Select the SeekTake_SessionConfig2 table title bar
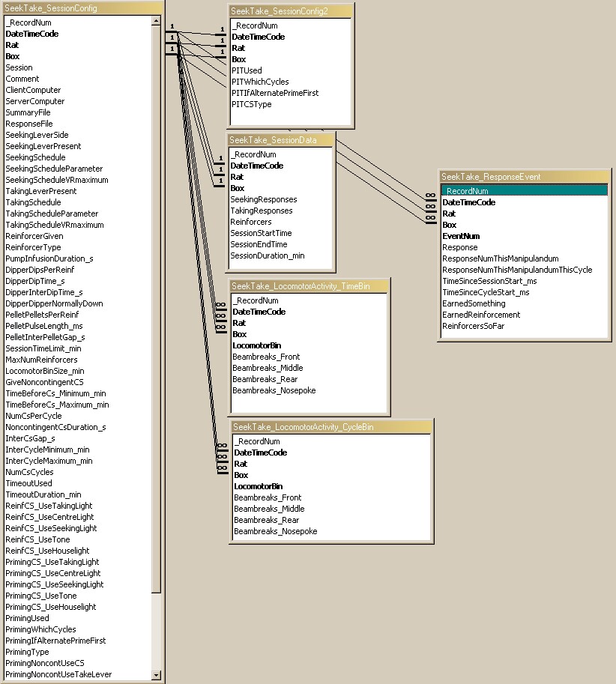Image resolution: width=616 pixels, height=684 pixels. tap(291, 11)
